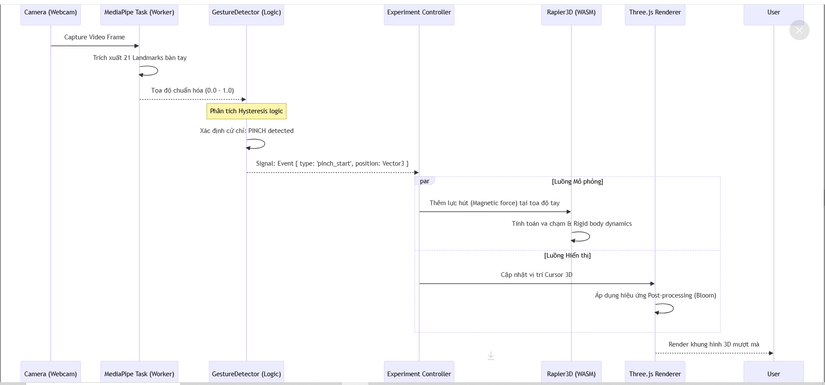
Task: Click the bottom GestureDetector (Logic) participant box
Action: point(246,371)
